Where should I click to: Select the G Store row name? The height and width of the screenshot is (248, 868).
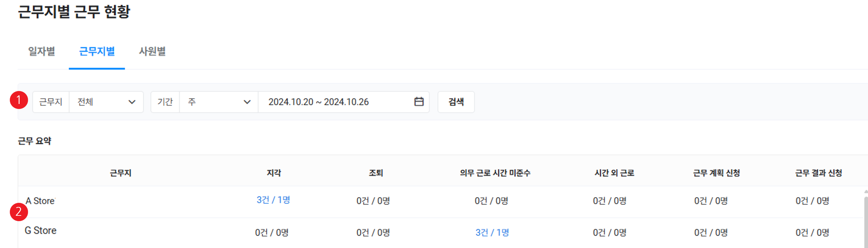pos(40,231)
